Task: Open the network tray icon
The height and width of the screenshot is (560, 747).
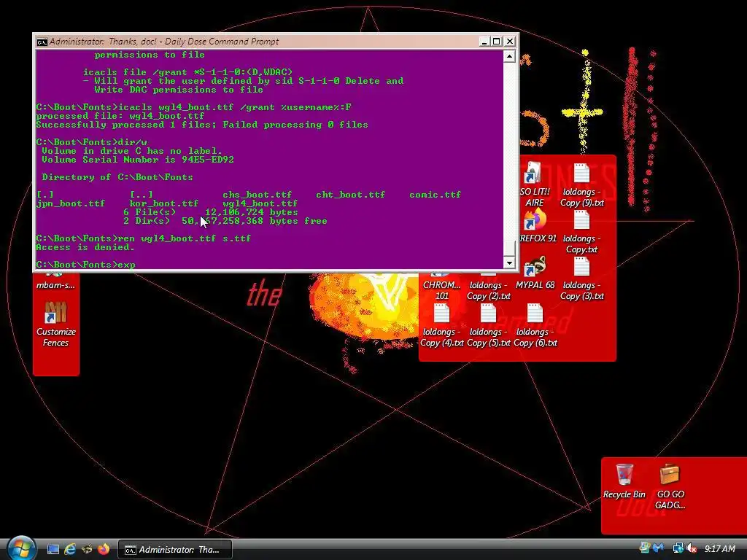Action: (x=678, y=548)
